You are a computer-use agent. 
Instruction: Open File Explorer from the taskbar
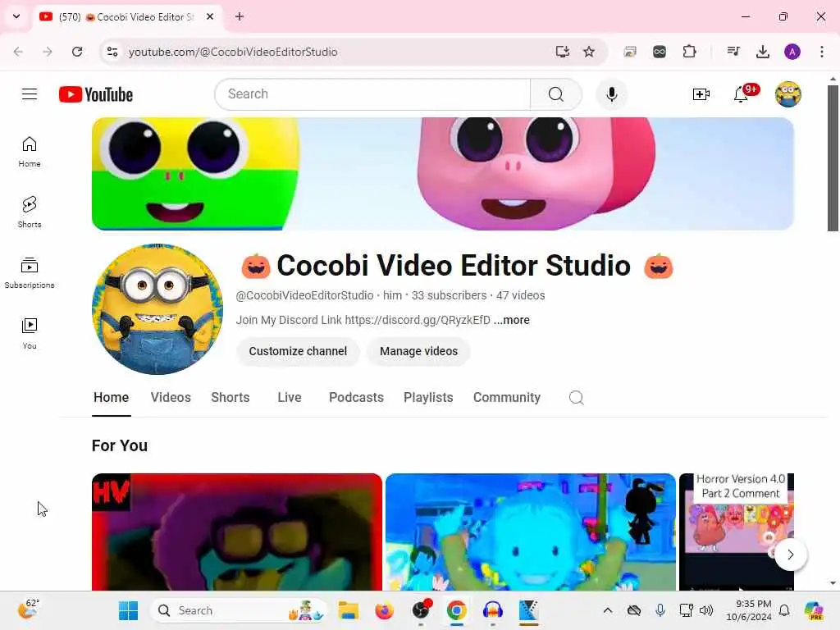point(348,610)
